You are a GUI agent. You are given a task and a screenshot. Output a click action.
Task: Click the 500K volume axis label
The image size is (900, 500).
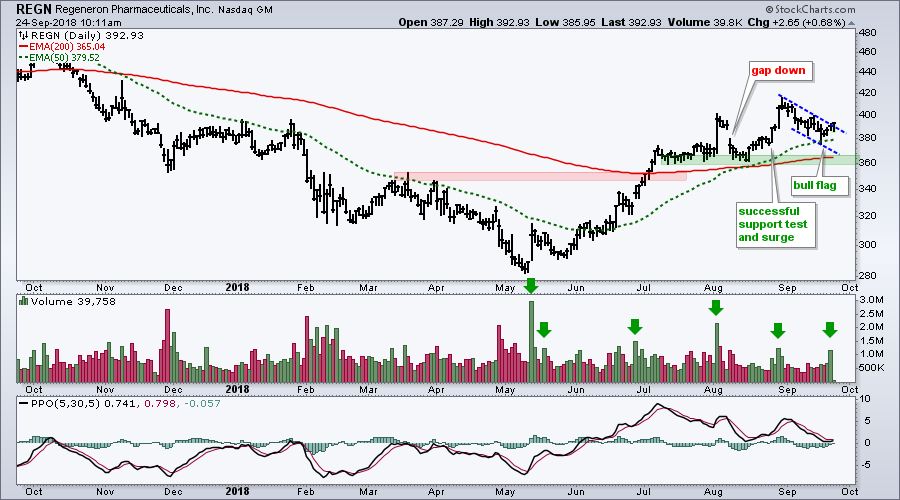pos(872,367)
